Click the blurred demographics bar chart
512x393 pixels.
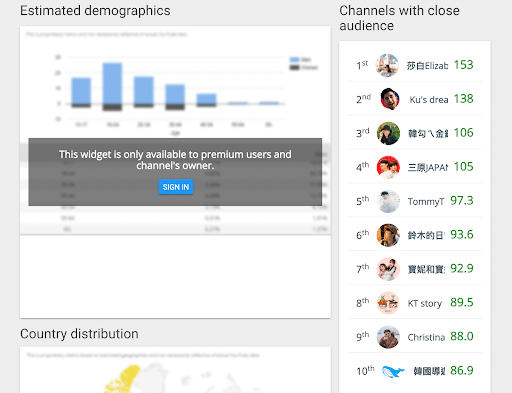tap(170, 90)
